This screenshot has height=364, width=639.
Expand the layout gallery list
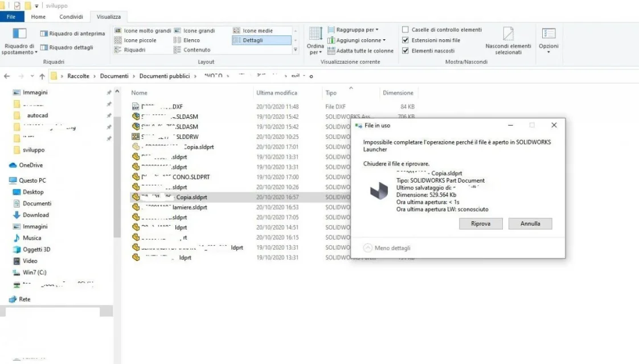point(296,49)
